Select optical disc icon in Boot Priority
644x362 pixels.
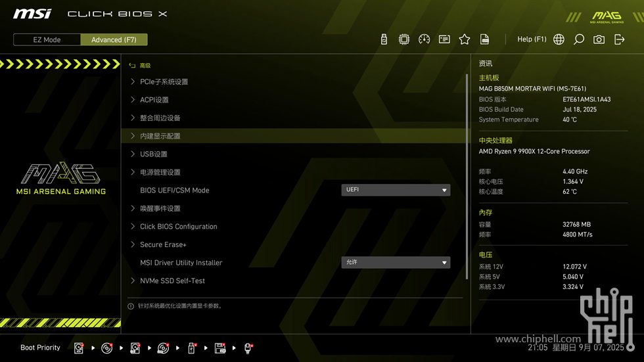point(106,348)
